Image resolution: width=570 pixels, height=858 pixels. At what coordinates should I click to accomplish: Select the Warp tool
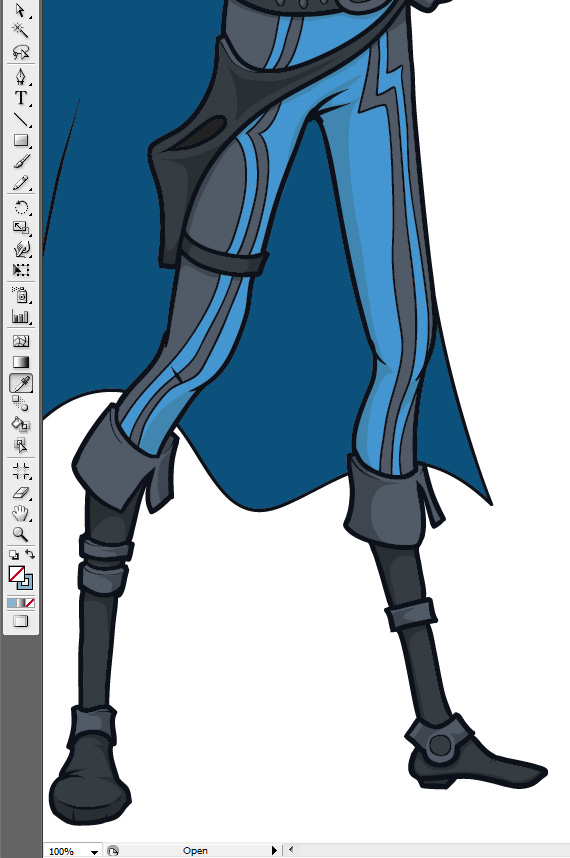click(x=20, y=249)
